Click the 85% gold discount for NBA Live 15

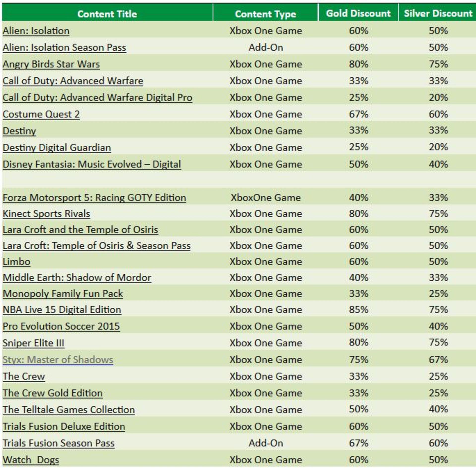[359, 310]
